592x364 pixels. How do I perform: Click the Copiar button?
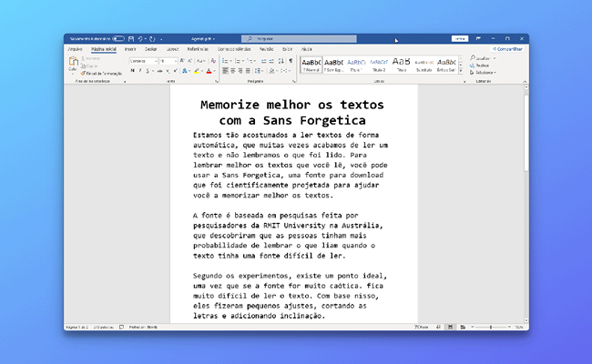click(x=89, y=66)
